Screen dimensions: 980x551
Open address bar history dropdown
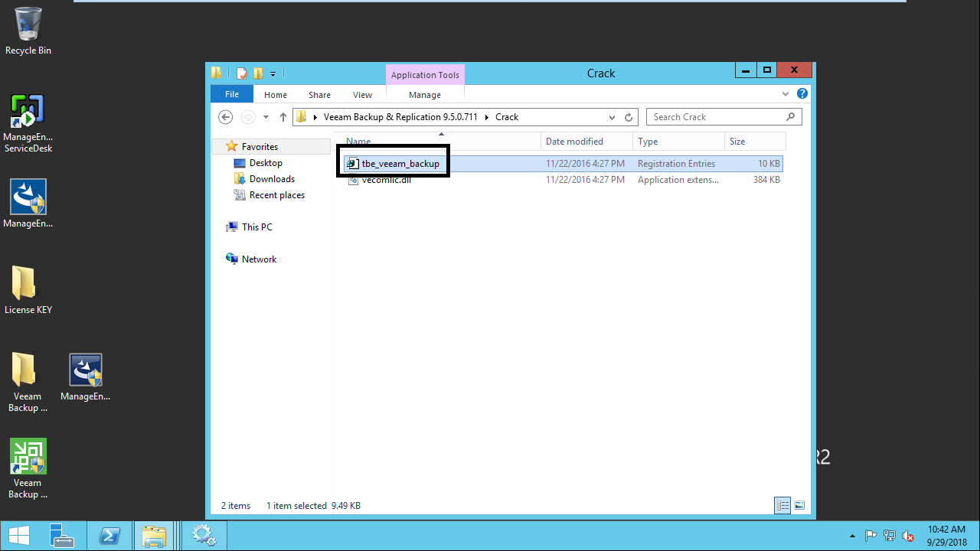tap(612, 117)
